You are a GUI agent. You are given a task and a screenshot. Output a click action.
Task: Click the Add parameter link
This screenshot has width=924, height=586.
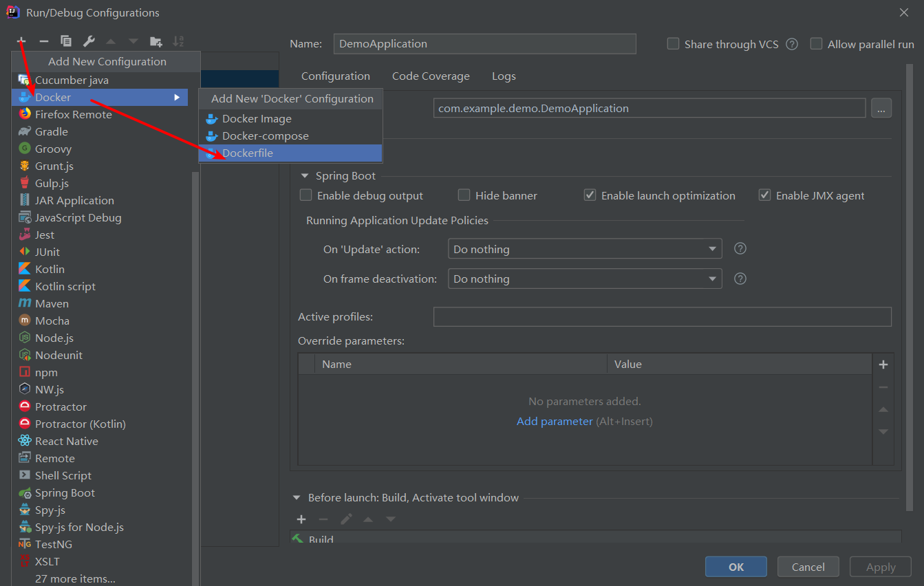(555, 421)
